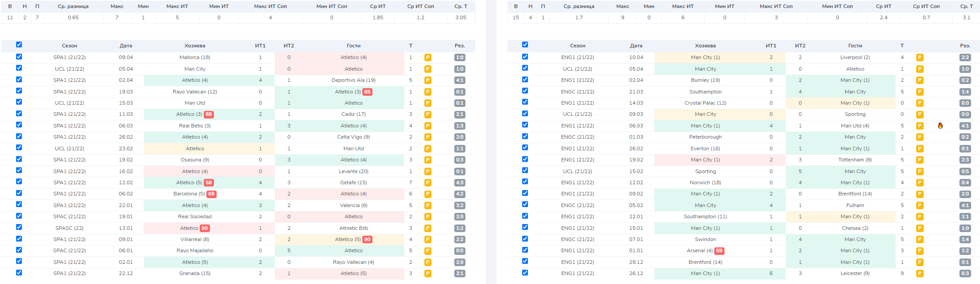Click the yellow P icon in Valencia (9) row
Viewport: 980px width, 284px height.
point(427,205)
